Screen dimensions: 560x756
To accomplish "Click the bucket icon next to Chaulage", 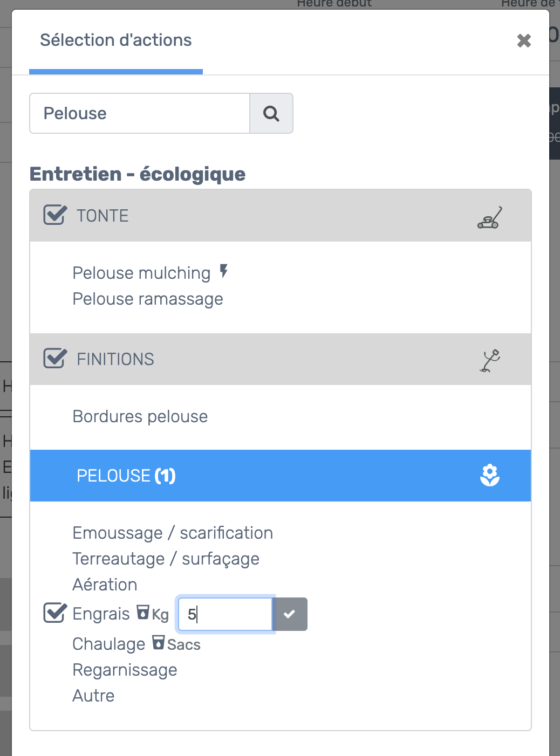I will click(x=159, y=642).
